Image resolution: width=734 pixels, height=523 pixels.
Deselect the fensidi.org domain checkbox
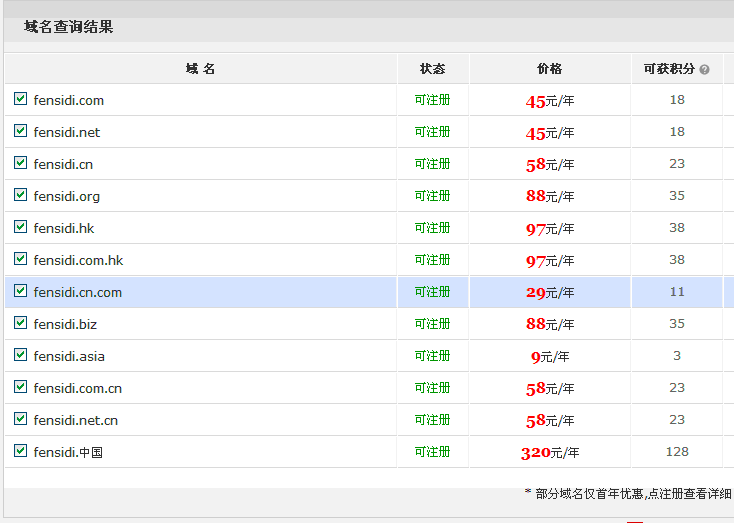pyautogui.click(x=21, y=195)
